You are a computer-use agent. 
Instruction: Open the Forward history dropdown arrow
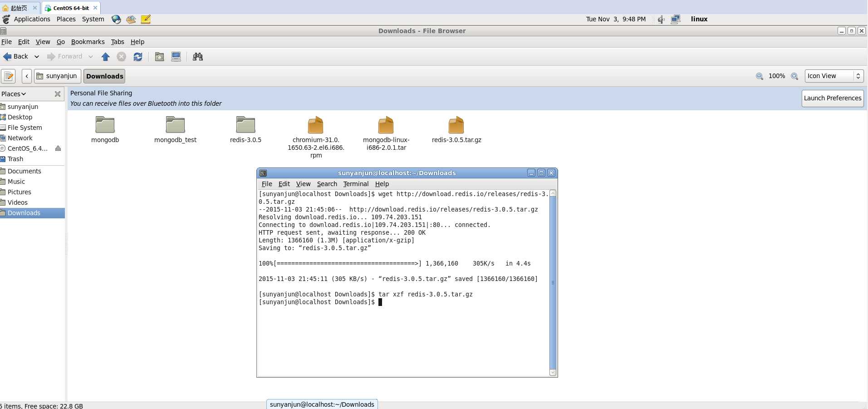click(91, 57)
